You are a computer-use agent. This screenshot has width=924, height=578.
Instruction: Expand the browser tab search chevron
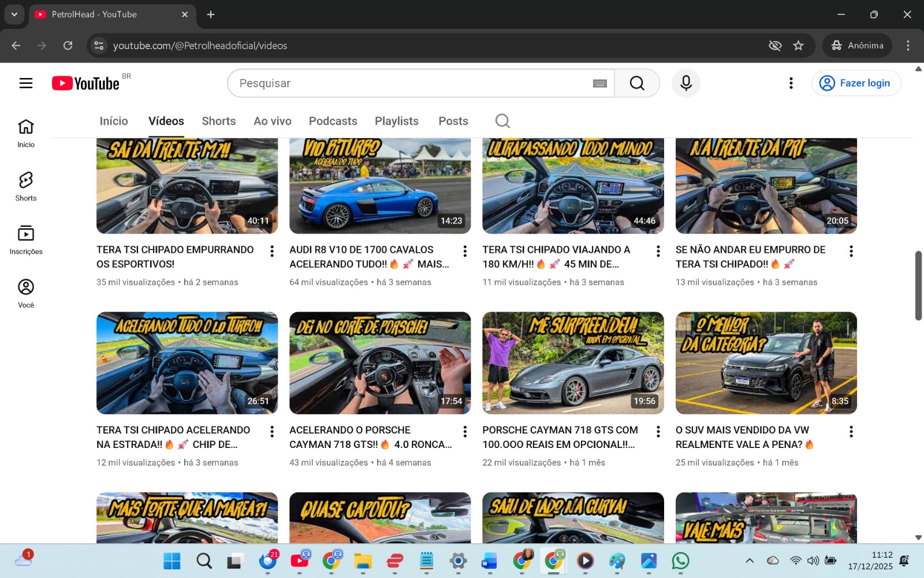coord(14,14)
